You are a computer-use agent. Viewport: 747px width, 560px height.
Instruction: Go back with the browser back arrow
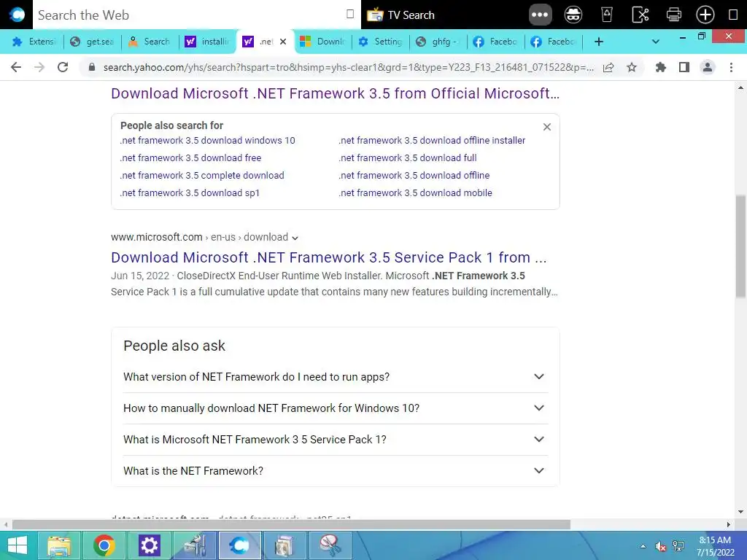click(x=16, y=67)
